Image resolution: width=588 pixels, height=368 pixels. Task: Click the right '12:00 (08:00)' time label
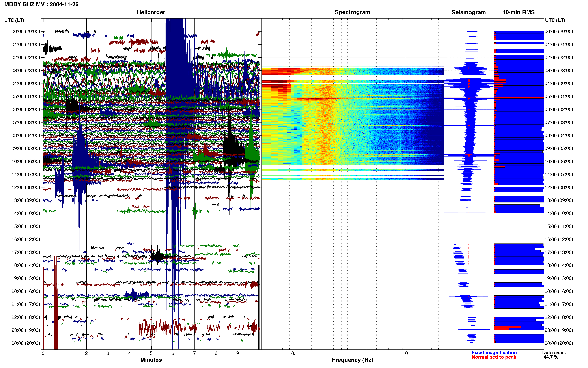point(559,187)
